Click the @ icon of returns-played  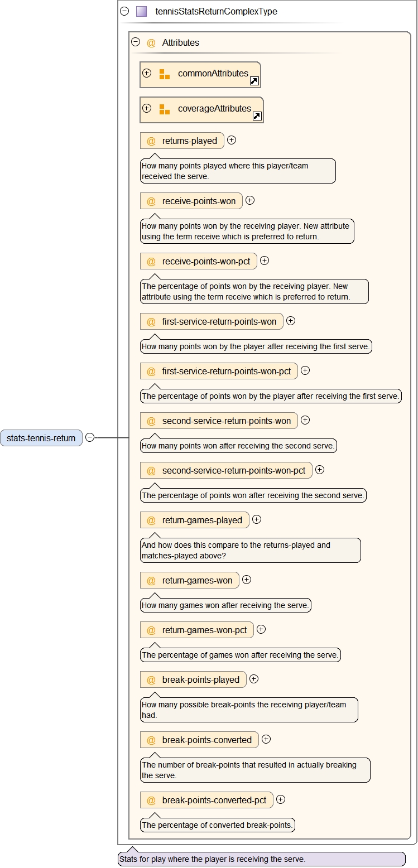click(151, 141)
